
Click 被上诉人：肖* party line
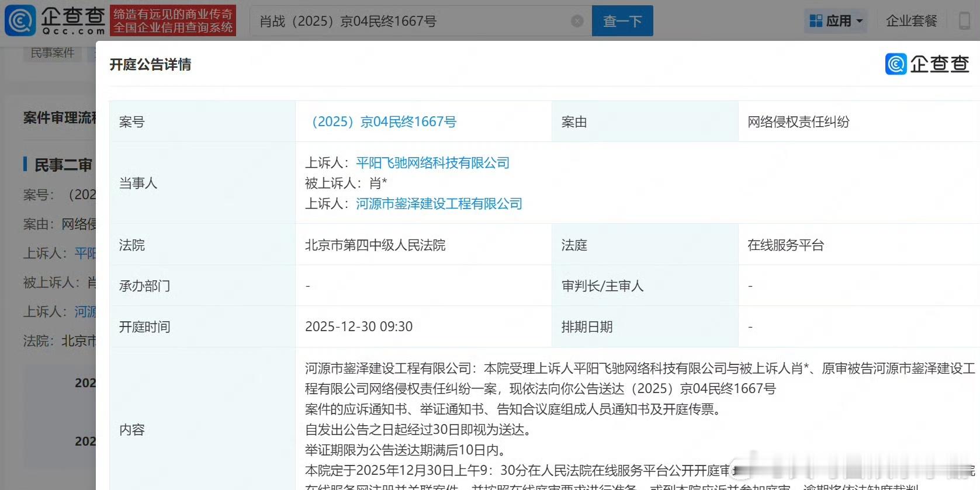[346, 183]
